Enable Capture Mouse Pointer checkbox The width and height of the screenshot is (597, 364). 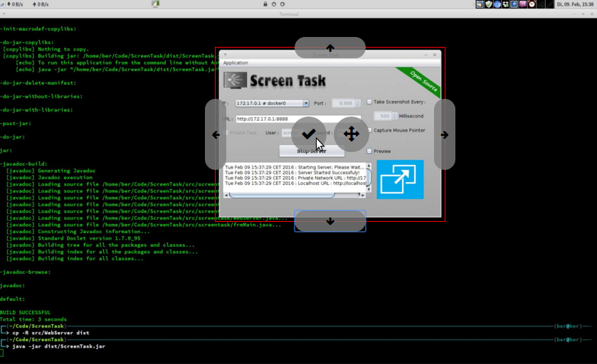pyautogui.click(x=369, y=130)
